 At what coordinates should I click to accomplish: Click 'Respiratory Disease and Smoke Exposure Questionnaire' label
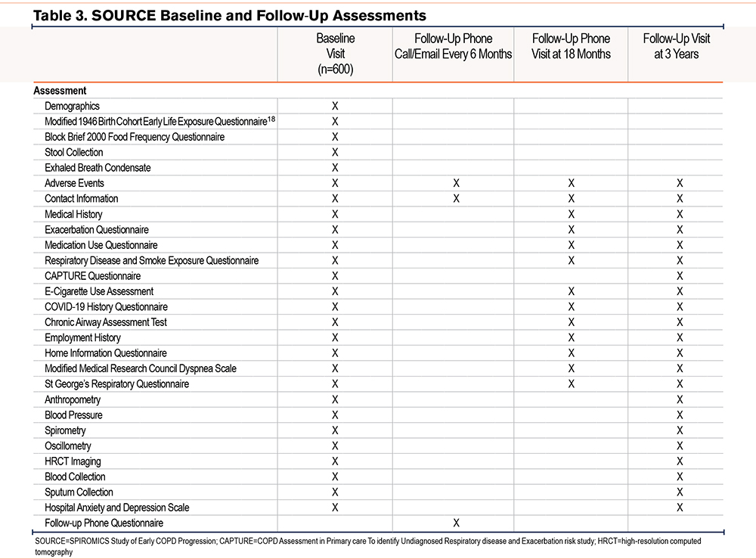(x=151, y=260)
